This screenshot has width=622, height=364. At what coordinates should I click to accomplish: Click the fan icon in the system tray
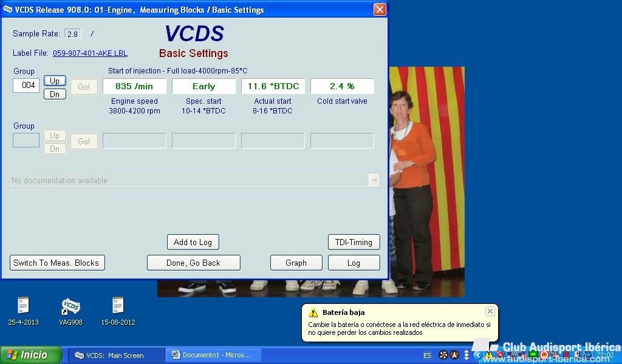click(x=443, y=355)
